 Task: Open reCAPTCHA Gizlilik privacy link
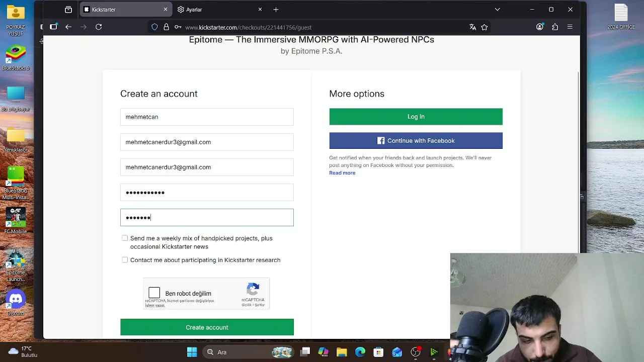(x=246, y=305)
